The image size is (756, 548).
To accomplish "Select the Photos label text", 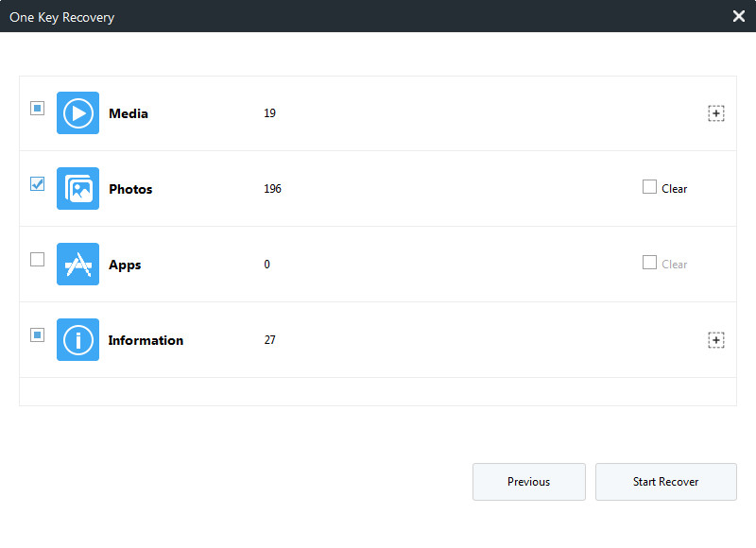I will (130, 189).
